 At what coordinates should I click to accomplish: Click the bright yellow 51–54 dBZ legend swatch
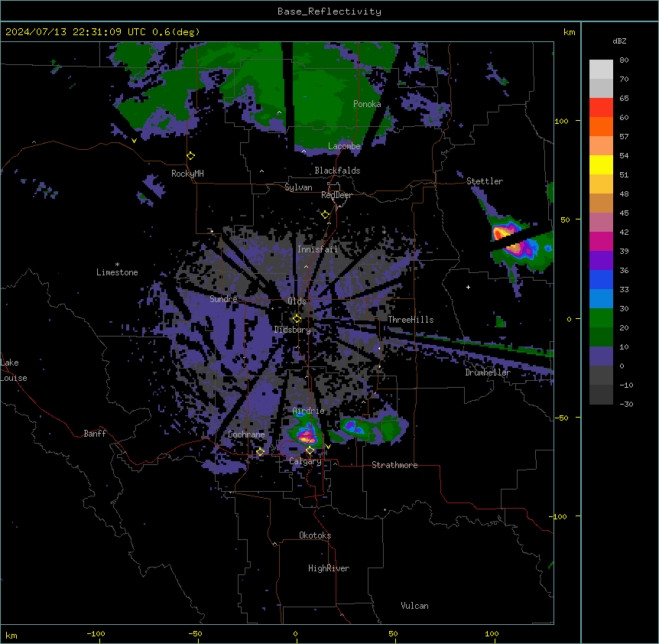[601, 164]
